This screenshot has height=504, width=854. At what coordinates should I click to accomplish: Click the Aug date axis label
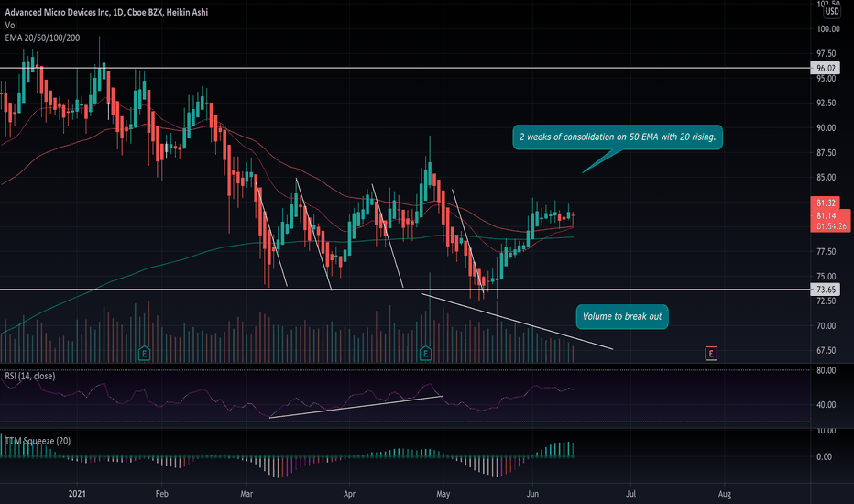click(x=725, y=494)
